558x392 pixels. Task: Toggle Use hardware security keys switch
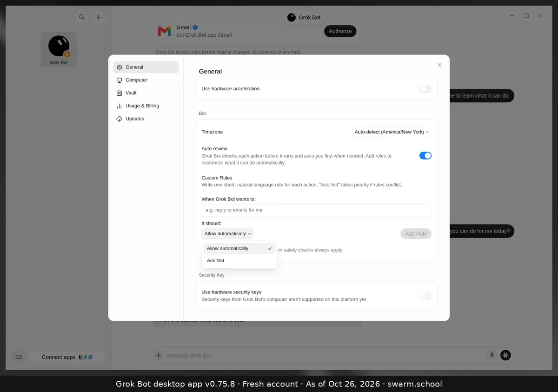425,296
